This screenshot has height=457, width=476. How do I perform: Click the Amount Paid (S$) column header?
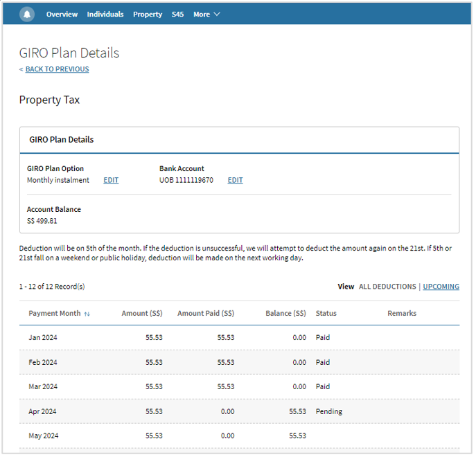tap(206, 314)
